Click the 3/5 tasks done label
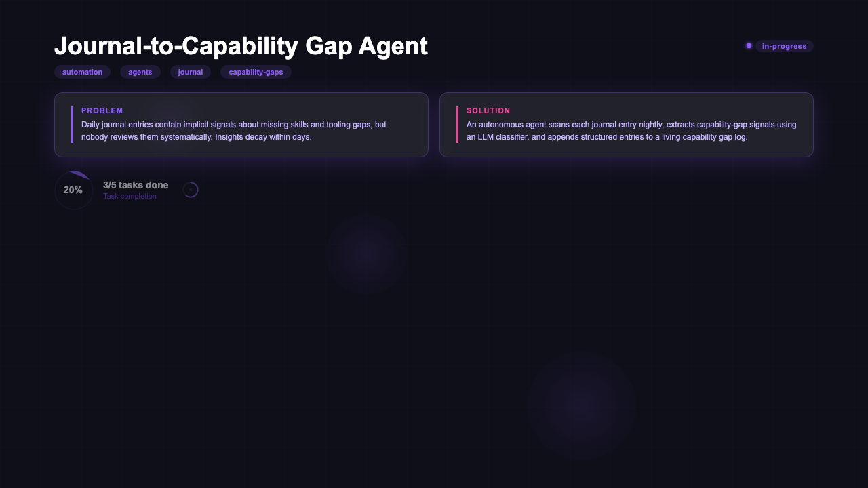Image resolution: width=868 pixels, height=488 pixels. coord(136,185)
